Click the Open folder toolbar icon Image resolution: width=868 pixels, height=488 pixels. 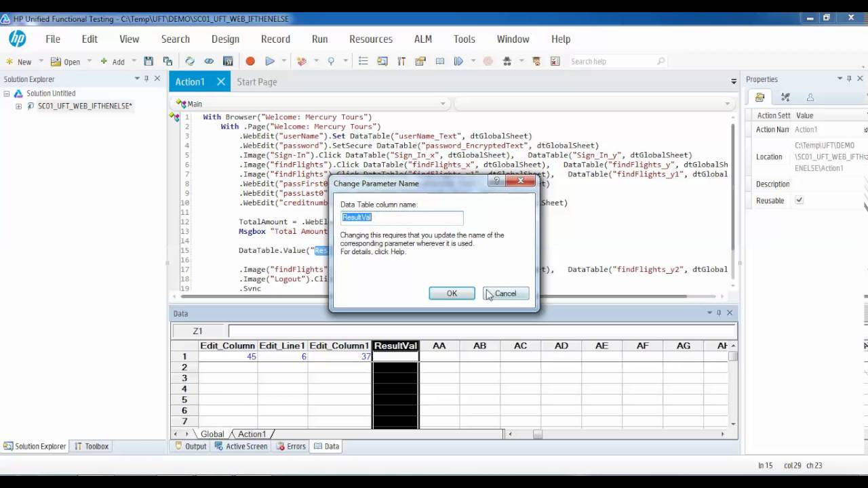[x=56, y=61]
